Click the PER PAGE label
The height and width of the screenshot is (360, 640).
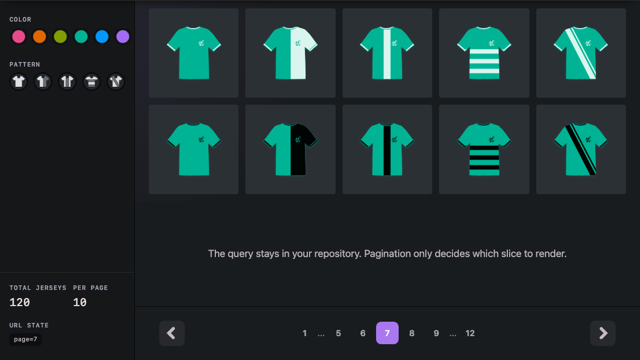coord(90,288)
